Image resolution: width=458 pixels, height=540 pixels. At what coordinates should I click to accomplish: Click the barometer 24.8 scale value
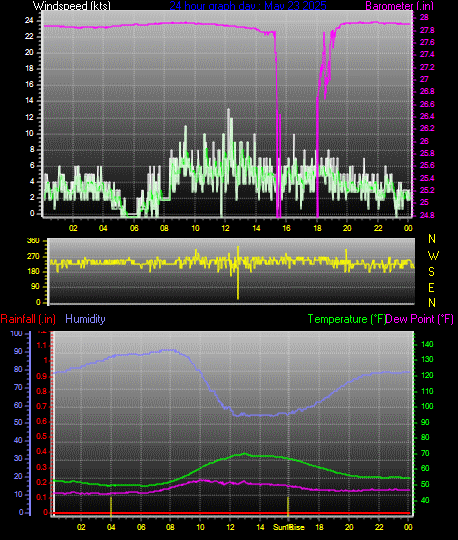click(x=427, y=215)
